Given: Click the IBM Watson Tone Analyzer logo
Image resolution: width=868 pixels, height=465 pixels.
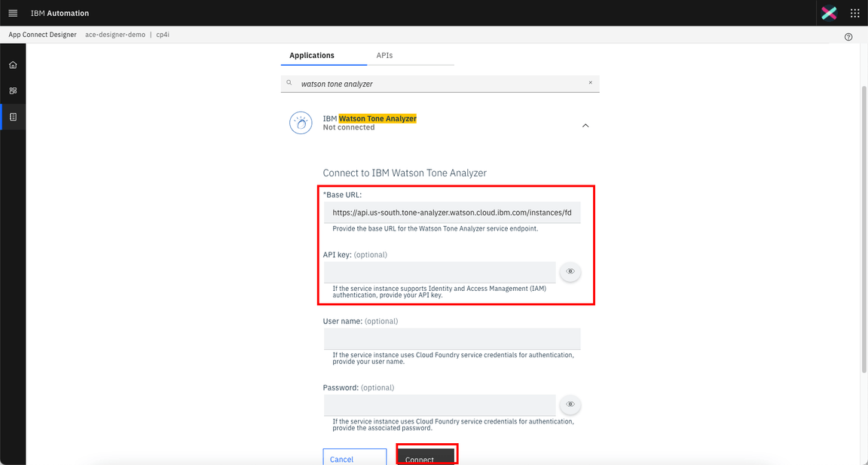Looking at the screenshot, I should pos(301,123).
